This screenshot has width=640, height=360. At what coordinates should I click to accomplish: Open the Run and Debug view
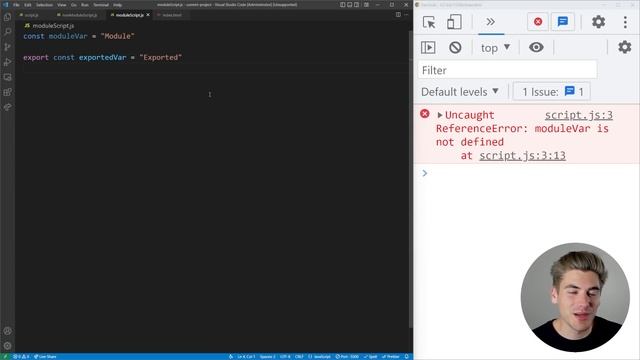coord(7,62)
